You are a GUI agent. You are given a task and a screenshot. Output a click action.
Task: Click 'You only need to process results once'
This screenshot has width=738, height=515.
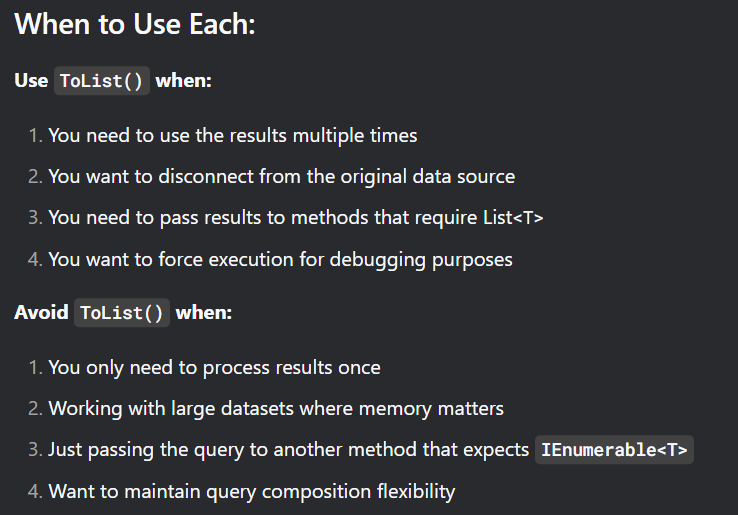pyautogui.click(x=214, y=368)
